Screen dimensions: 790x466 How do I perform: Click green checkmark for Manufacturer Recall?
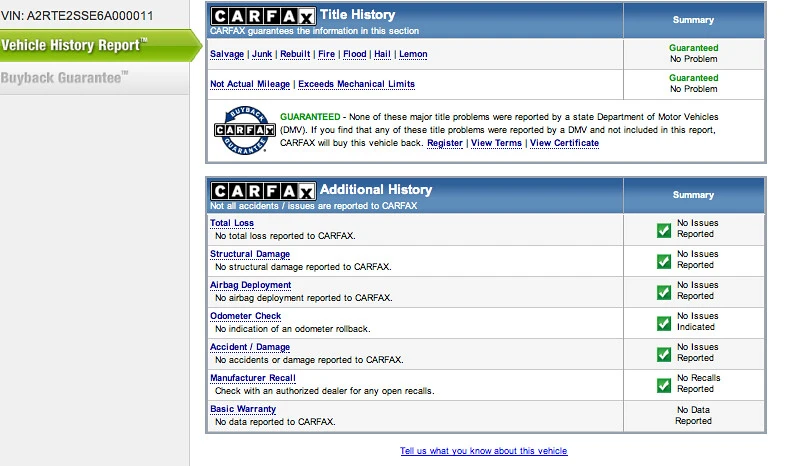(x=664, y=385)
